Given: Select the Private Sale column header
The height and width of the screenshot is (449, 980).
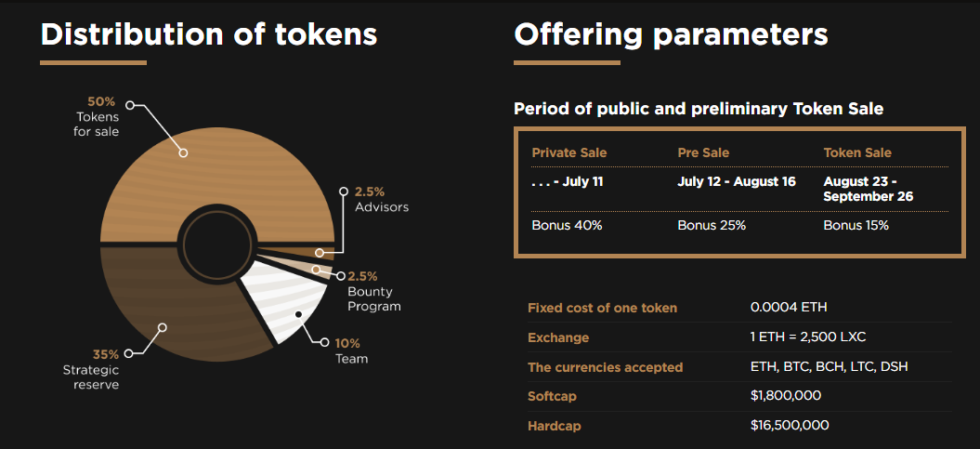Looking at the screenshot, I should coord(568,152).
